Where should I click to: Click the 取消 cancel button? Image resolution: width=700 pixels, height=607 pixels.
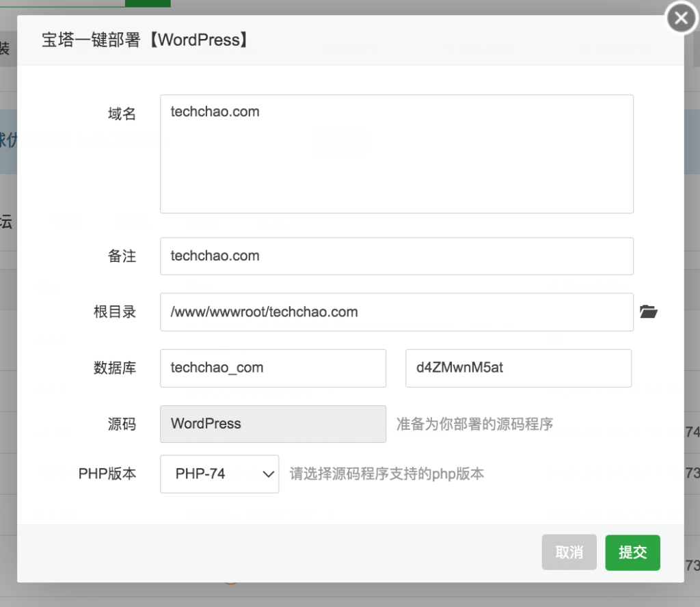click(569, 552)
